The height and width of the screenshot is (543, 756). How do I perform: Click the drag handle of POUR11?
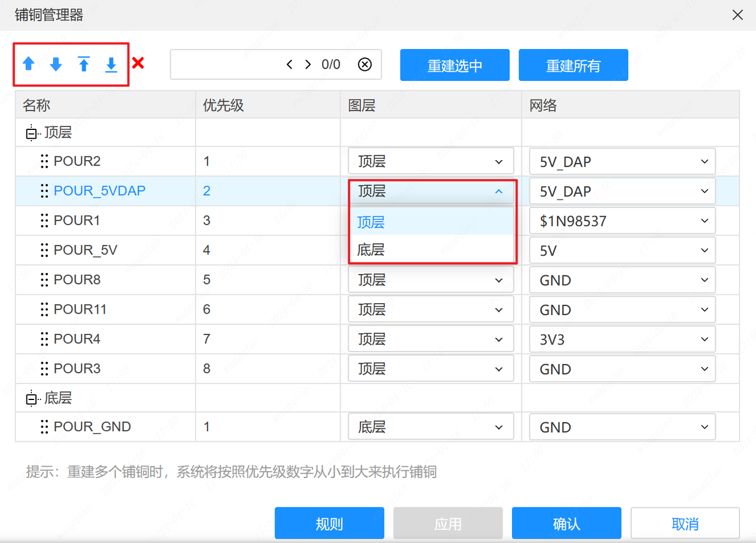point(44,309)
